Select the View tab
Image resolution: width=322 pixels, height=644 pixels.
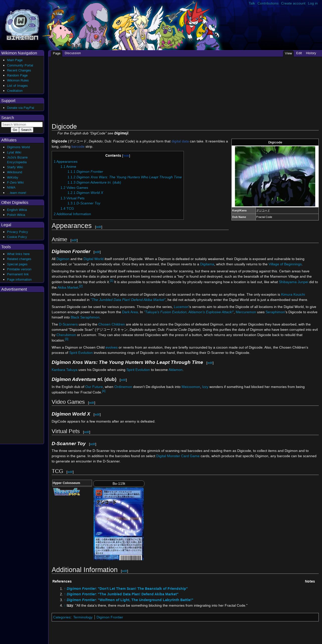(288, 53)
